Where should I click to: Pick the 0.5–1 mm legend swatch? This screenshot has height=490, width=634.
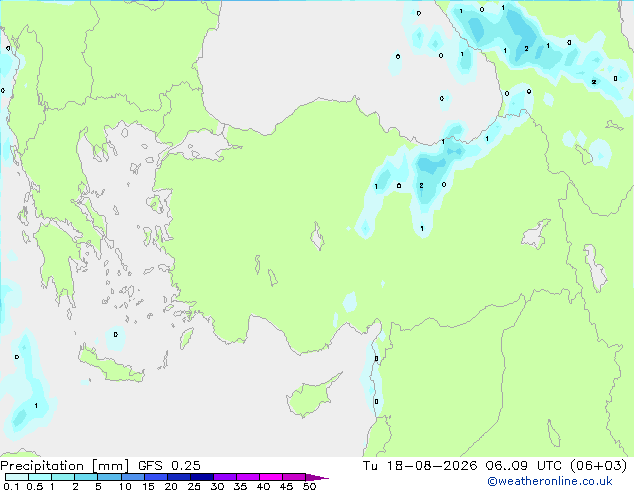40,477
